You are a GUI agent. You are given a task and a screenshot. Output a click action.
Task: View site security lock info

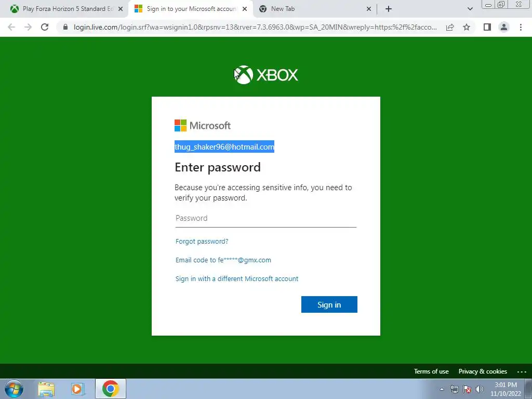65,27
